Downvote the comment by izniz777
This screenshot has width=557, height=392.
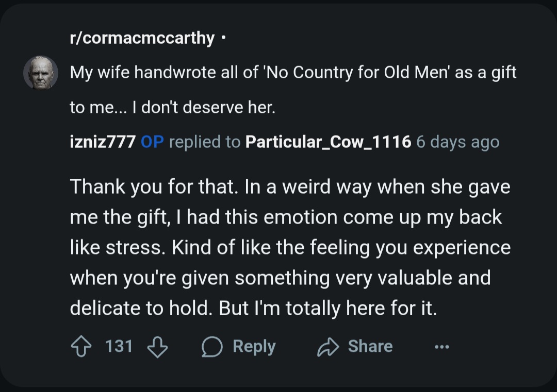point(157,347)
